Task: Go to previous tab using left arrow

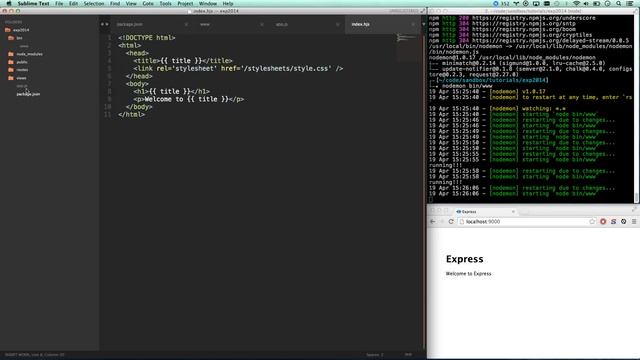Action: 102,24
